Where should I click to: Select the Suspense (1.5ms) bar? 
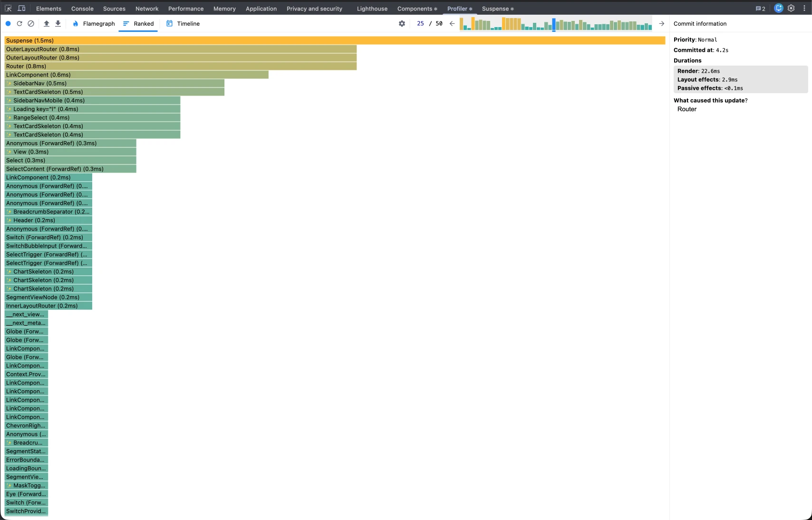pos(335,41)
